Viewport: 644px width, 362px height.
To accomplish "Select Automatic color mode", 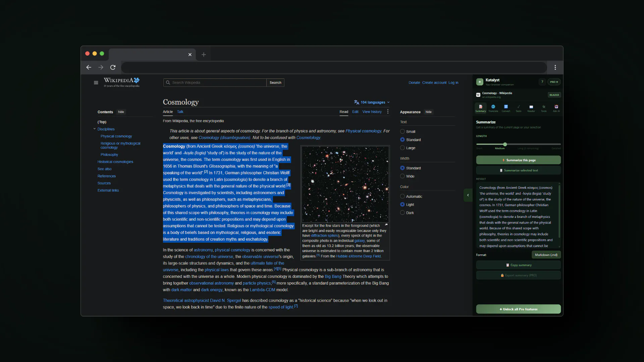I will pyautogui.click(x=402, y=196).
